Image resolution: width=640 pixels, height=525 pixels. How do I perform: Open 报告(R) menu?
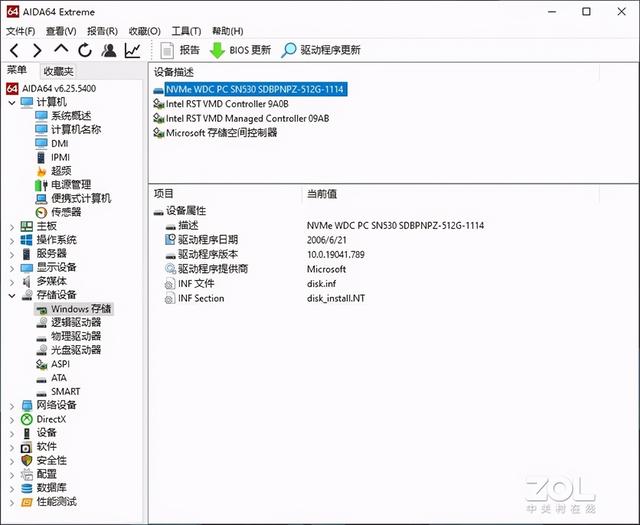pyautogui.click(x=102, y=31)
